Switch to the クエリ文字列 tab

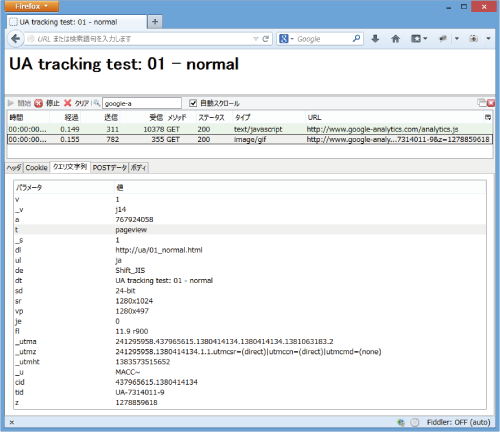(70, 167)
